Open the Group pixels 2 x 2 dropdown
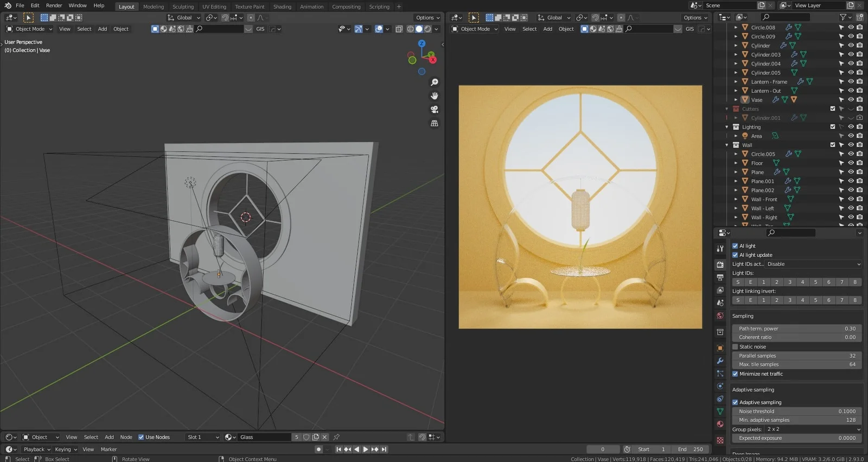The height and width of the screenshot is (462, 868). coord(813,429)
